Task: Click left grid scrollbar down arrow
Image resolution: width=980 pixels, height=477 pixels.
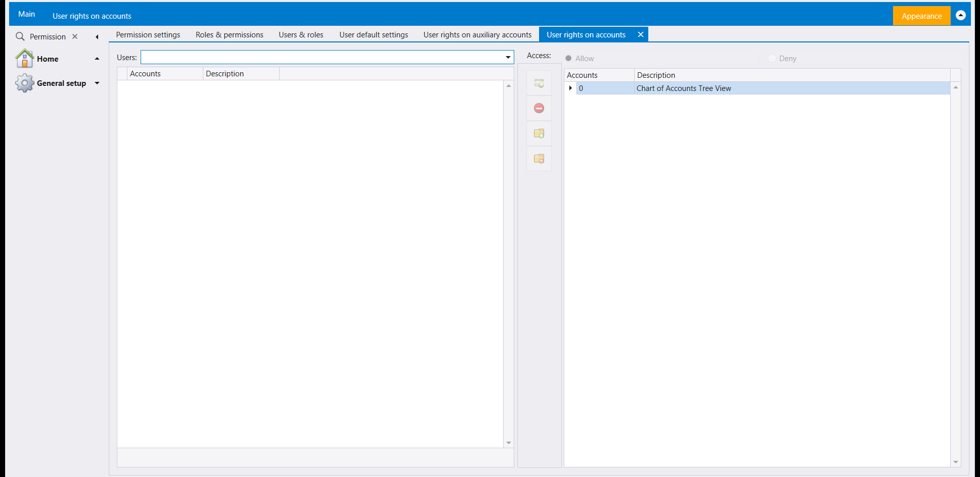Action: (x=509, y=443)
